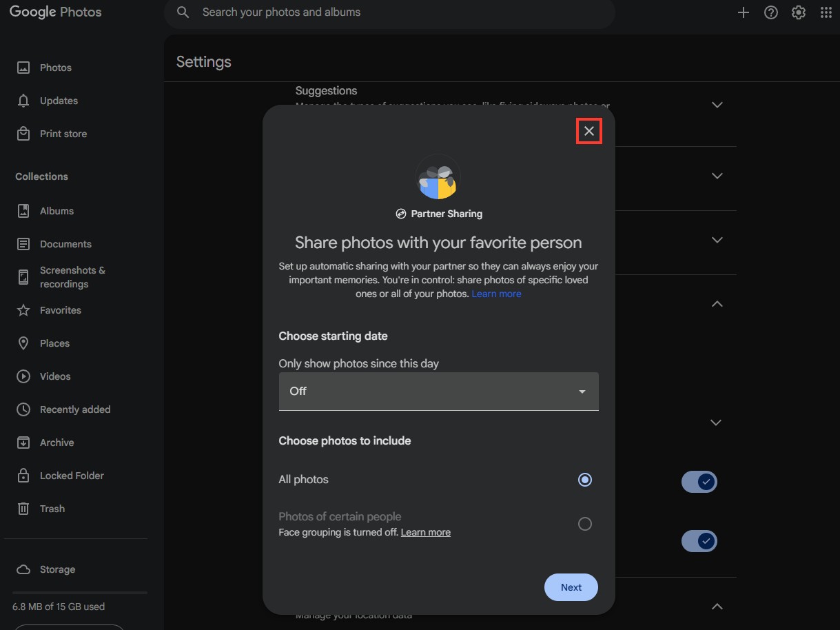The height and width of the screenshot is (630, 840).
Task: Open Favorites collection
Action: coord(61,310)
